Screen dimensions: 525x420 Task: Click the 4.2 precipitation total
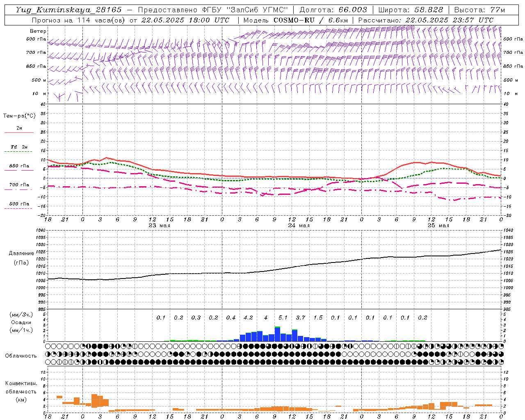click(248, 318)
